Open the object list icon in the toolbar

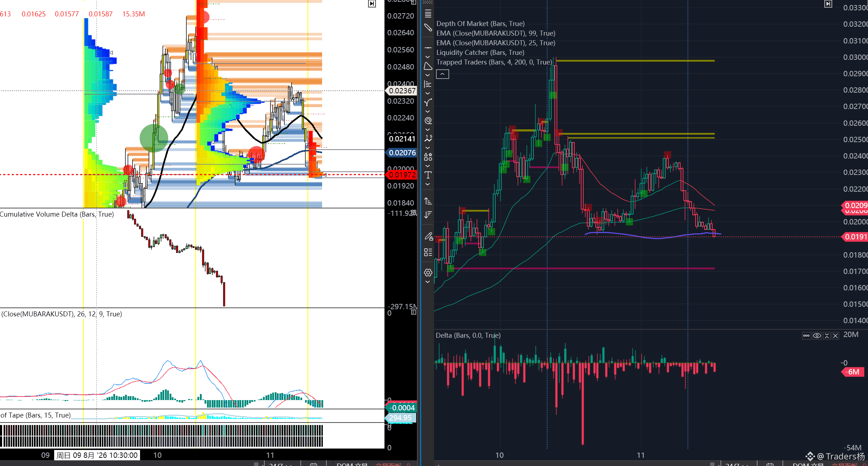click(x=428, y=252)
